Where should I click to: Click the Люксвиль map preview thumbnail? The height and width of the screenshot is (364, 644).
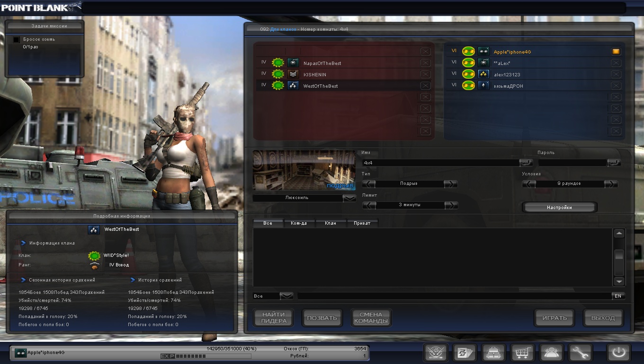[304, 170]
